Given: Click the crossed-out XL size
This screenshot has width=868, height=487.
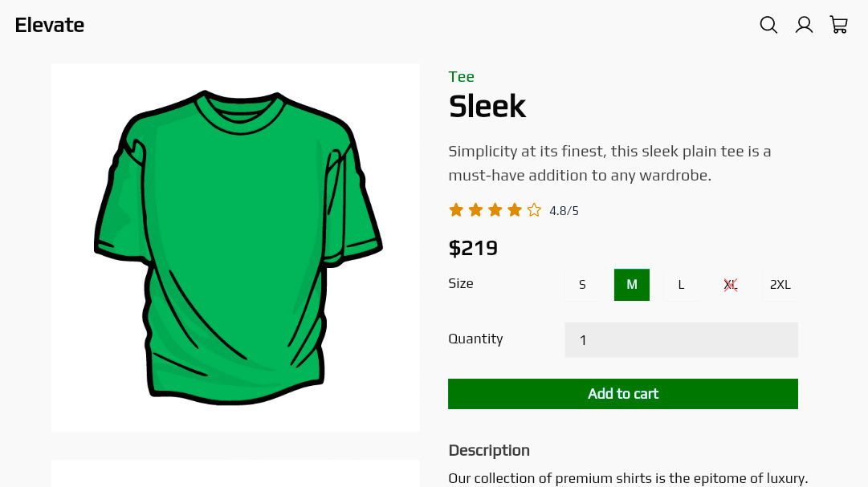Looking at the screenshot, I should tap(731, 285).
